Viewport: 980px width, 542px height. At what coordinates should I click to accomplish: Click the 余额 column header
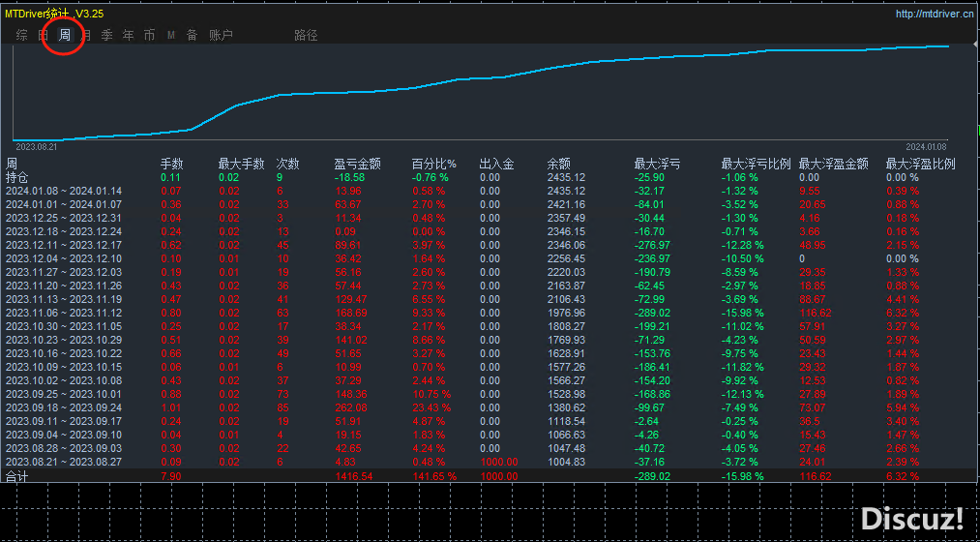tap(558, 164)
